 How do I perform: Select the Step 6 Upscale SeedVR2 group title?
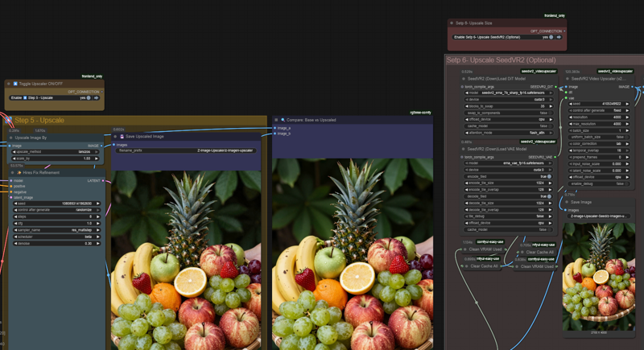(501, 60)
